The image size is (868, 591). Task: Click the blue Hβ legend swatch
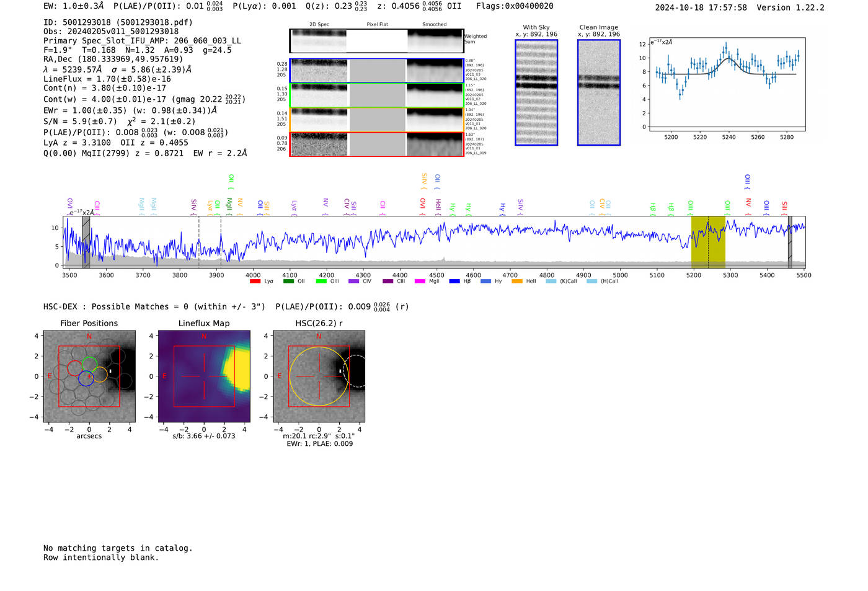[x=454, y=281]
